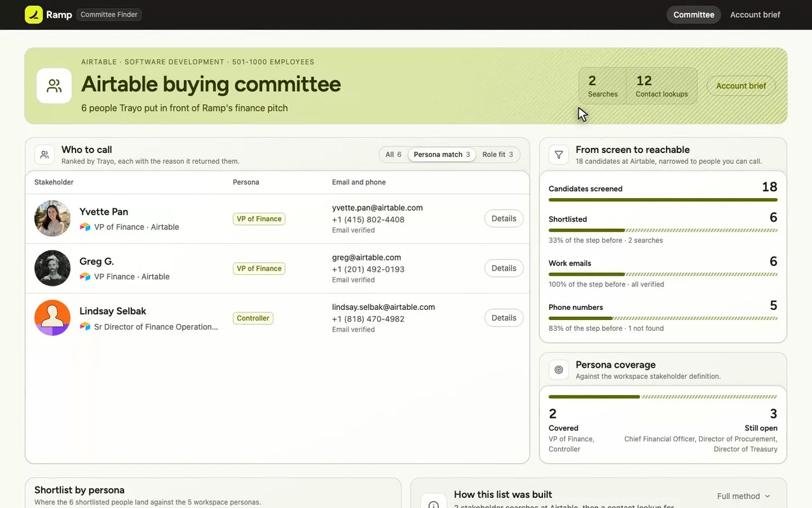Click the Ramp logo icon
Image resolution: width=812 pixels, height=508 pixels.
click(x=34, y=15)
